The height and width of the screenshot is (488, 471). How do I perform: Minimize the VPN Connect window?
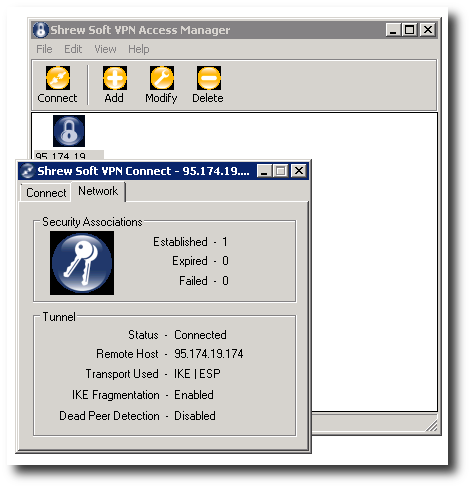[264, 171]
